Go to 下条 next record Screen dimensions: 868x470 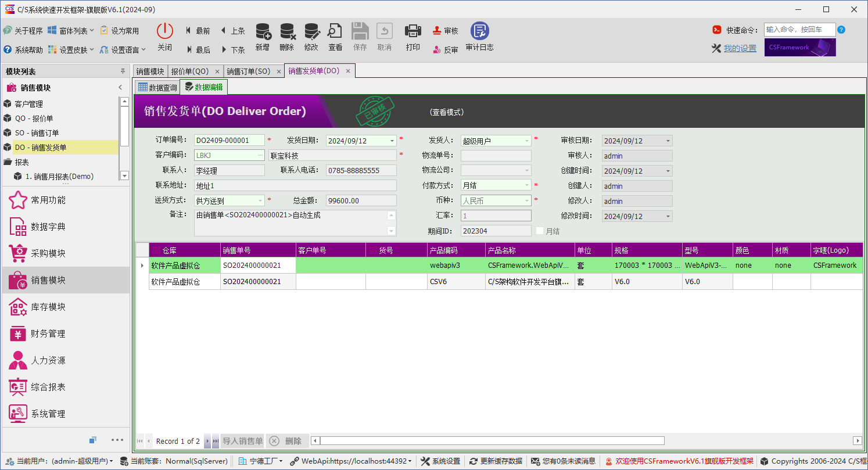point(232,50)
